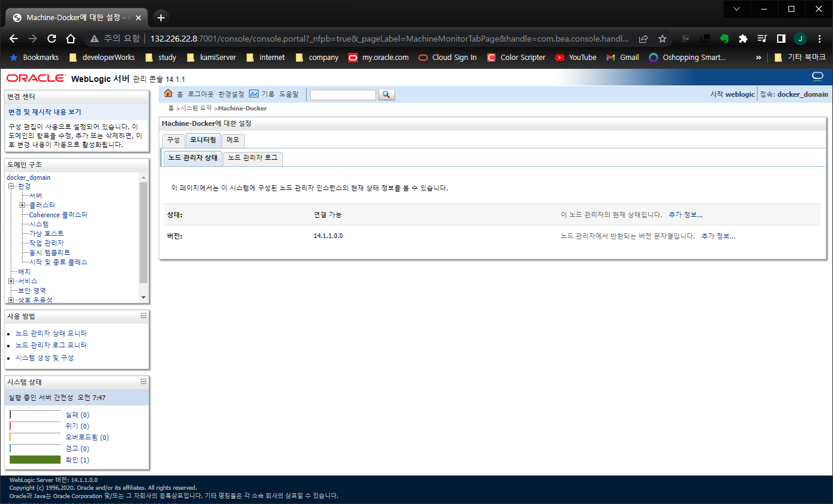Expand the 서비스 tree node

(11, 281)
